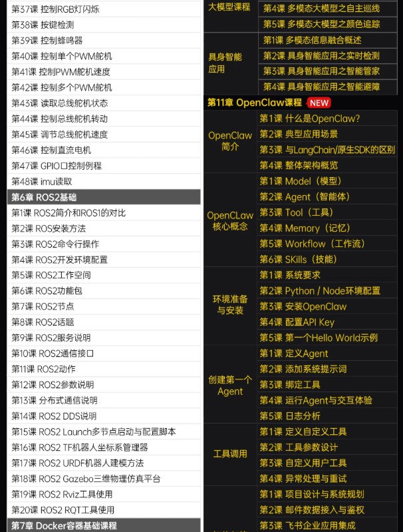Click 第4课 配置API Key

tap(327, 322)
